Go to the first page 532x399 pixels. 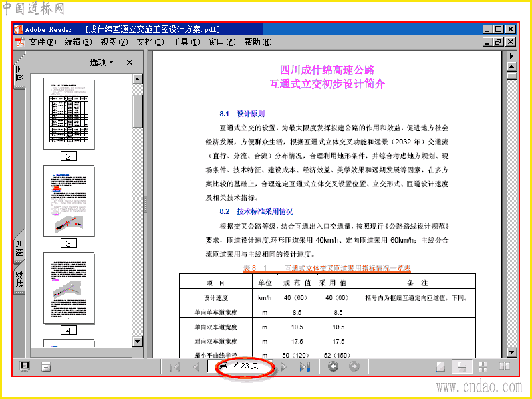click(x=174, y=367)
